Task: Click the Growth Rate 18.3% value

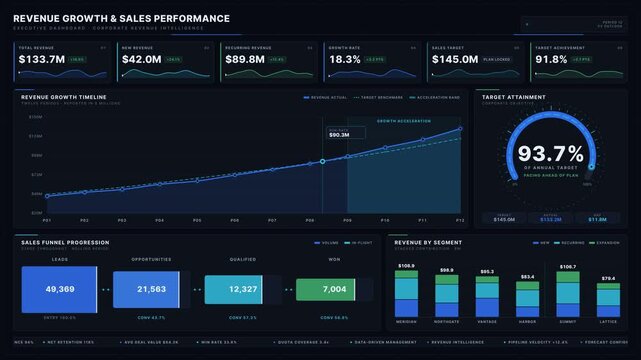Action: [345, 60]
